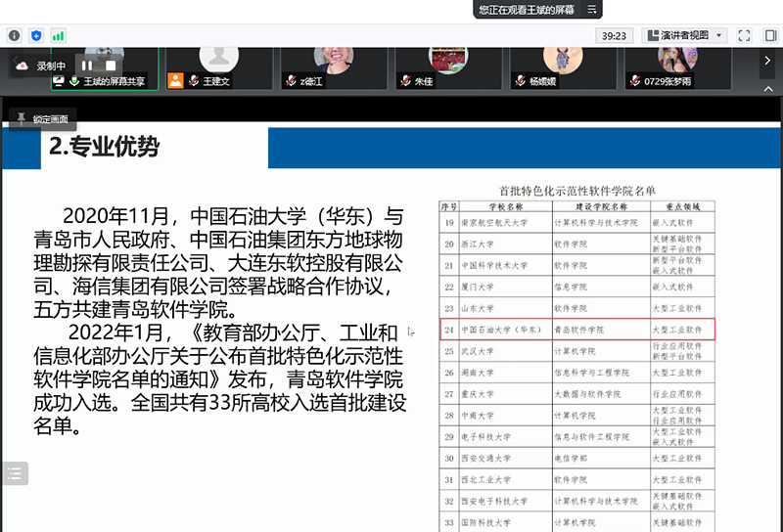Click muted mic icon for 朱佳
The height and width of the screenshot is (532, 783).
point(406,81)
